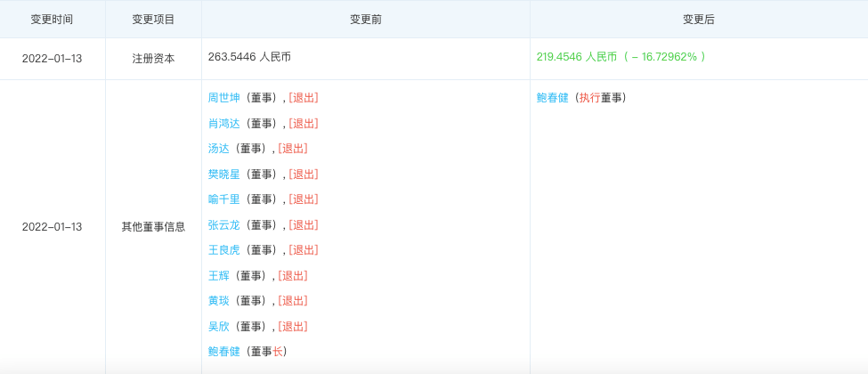The width and height of the screenshot is (868, 374).
Task: Select the 263.5446 人民币 value
Action: tap(249, 57)
